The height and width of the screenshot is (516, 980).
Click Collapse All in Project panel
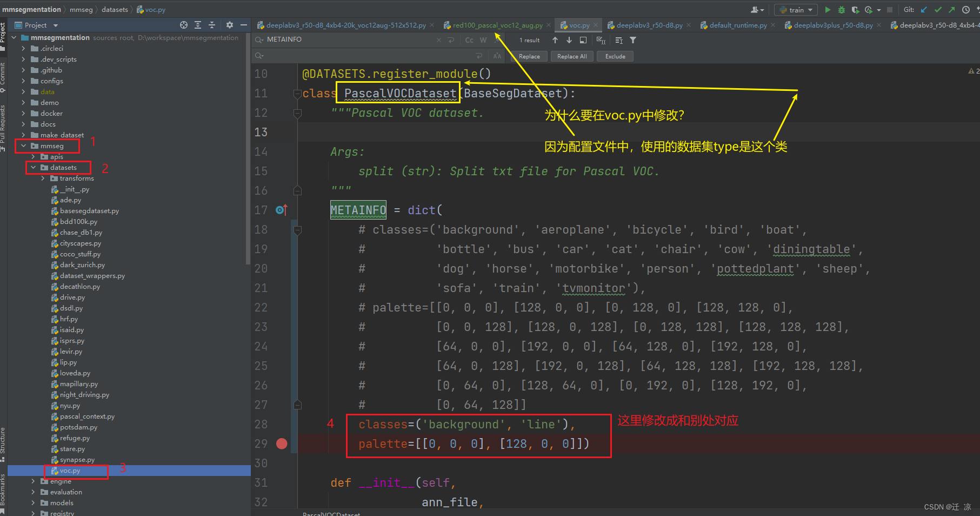[x=212, y=25]
